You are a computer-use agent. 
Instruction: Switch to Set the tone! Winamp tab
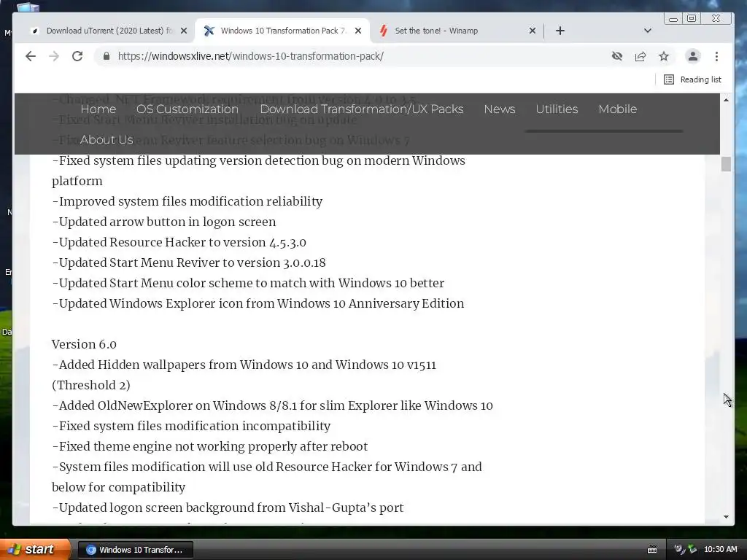point(436,31)
